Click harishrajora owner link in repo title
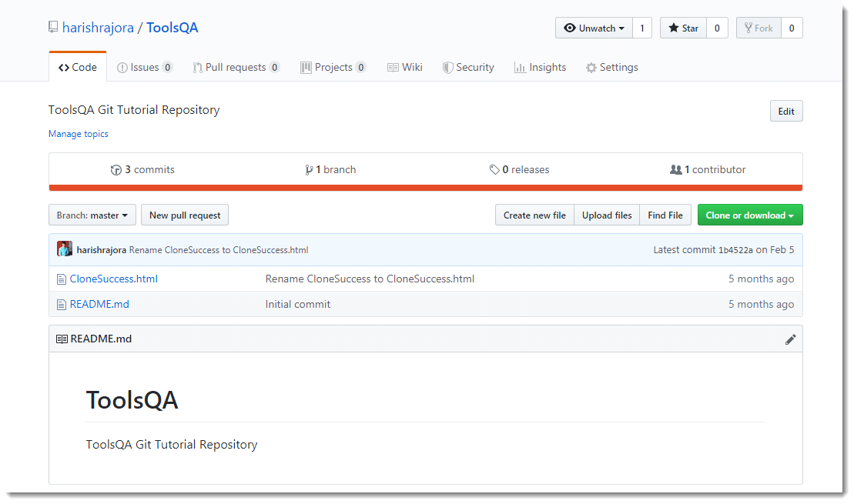 (98, 28)
